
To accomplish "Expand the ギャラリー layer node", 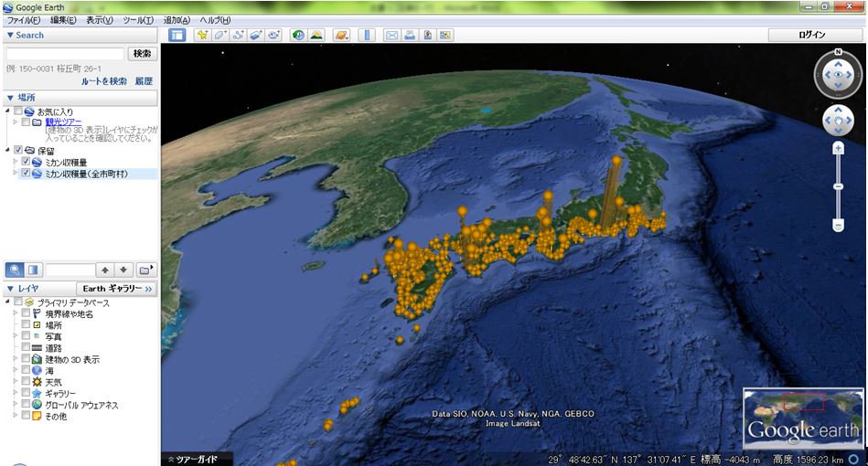I will (x=16, y=393).
